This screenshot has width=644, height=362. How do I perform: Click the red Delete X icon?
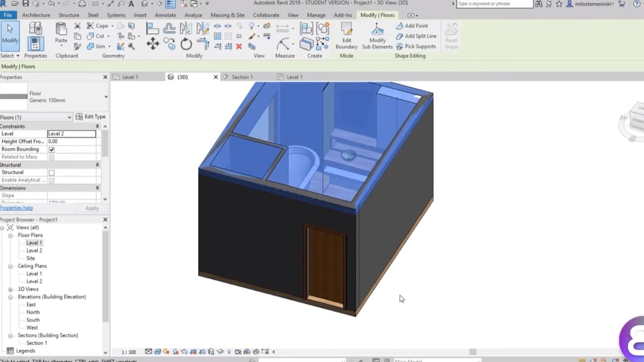point(239,47)
